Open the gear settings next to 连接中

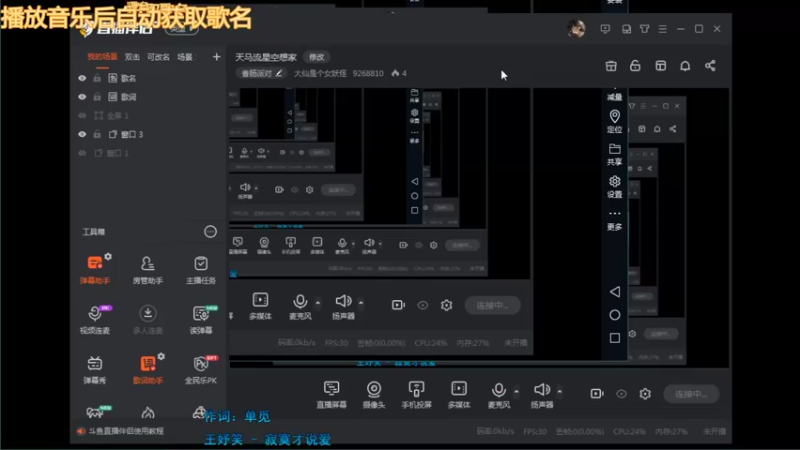point(645,393)
